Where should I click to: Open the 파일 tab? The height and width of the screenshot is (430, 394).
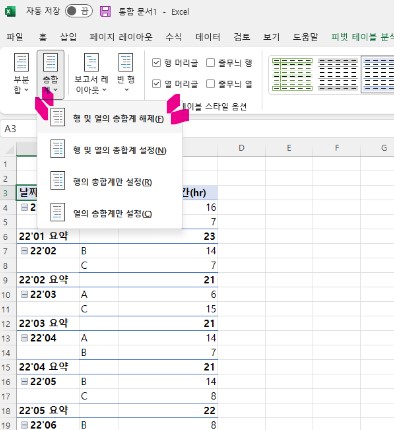(15, 36)
